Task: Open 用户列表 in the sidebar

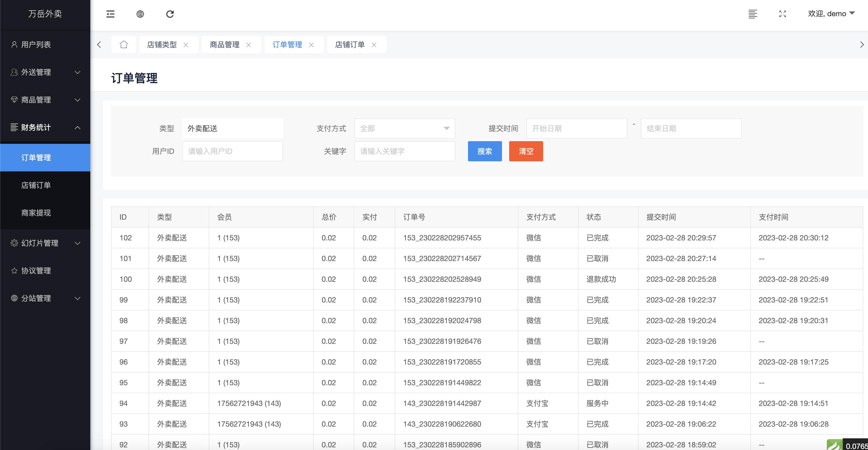Action: 45,44
